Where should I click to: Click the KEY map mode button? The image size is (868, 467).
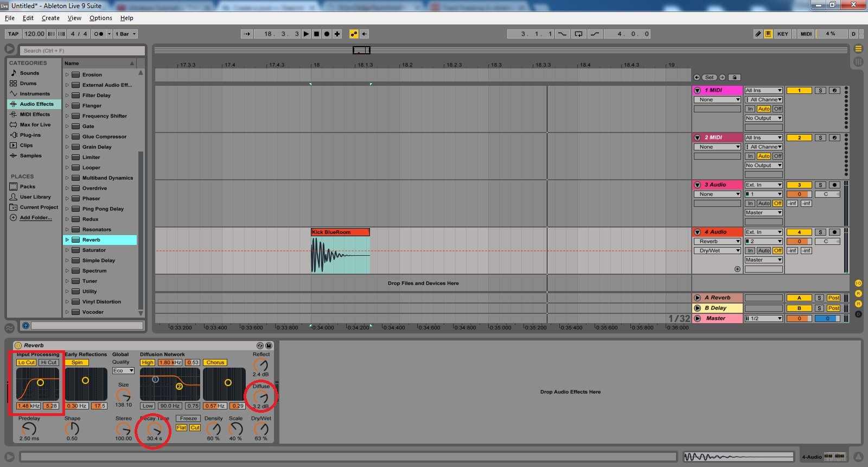click(782, 34)
